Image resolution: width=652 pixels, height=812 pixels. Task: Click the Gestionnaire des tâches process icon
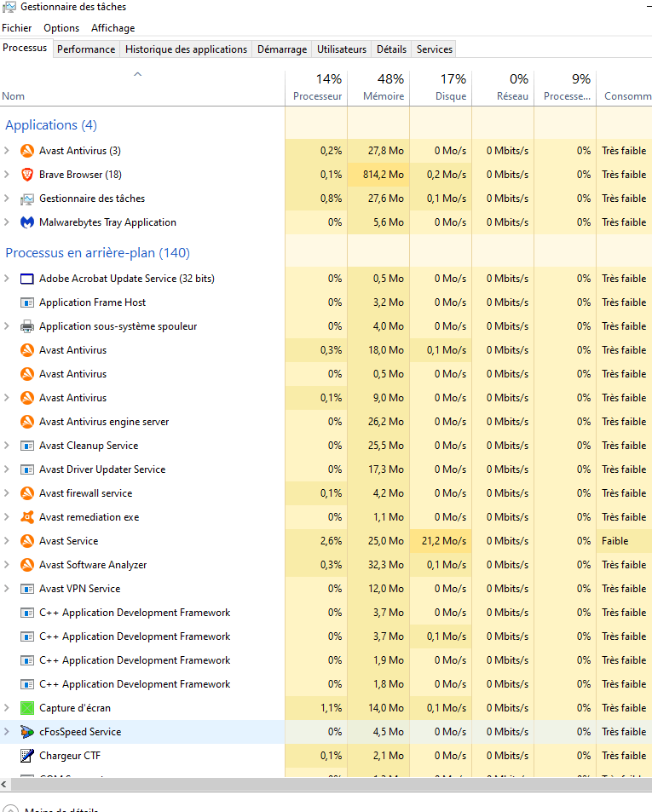27,199
